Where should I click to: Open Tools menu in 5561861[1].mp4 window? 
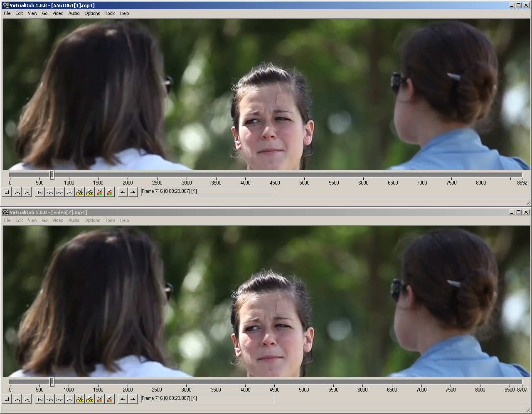point(110,13)
